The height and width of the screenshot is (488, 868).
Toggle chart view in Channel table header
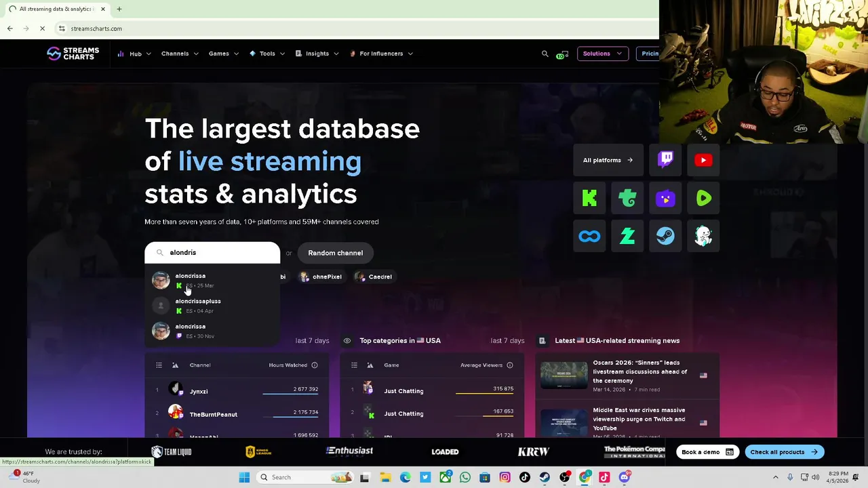click(175, 365)
